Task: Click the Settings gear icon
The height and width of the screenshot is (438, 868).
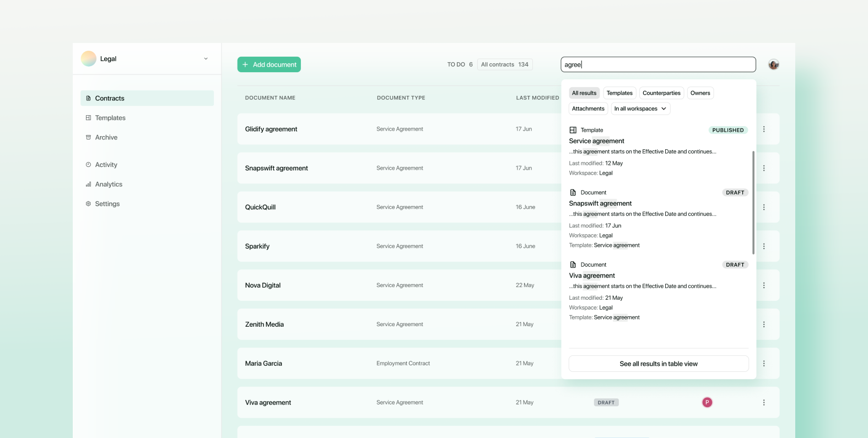Action: pos(88,204)
